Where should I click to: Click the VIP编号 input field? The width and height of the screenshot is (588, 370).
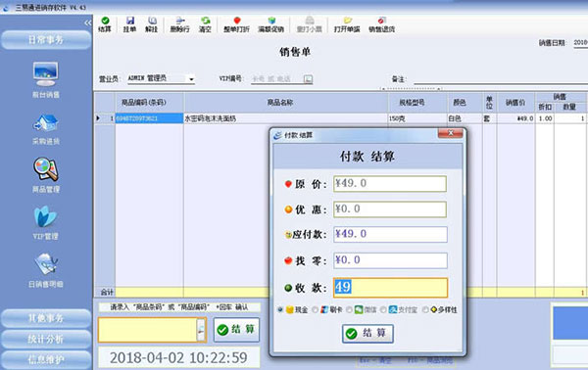tap(276, 79)
